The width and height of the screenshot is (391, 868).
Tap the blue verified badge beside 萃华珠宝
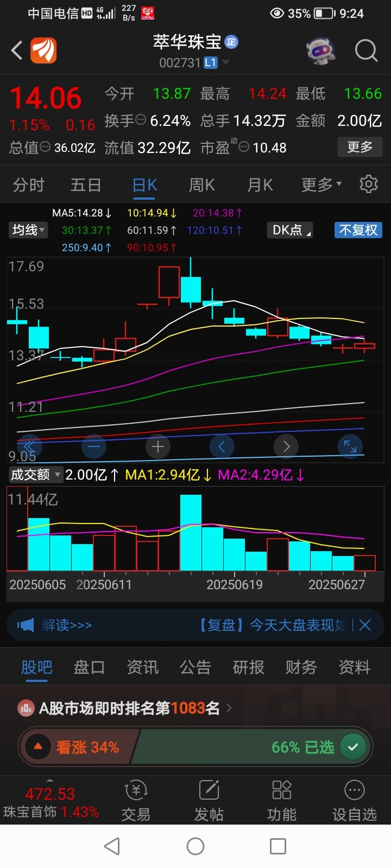coord(231,42)
